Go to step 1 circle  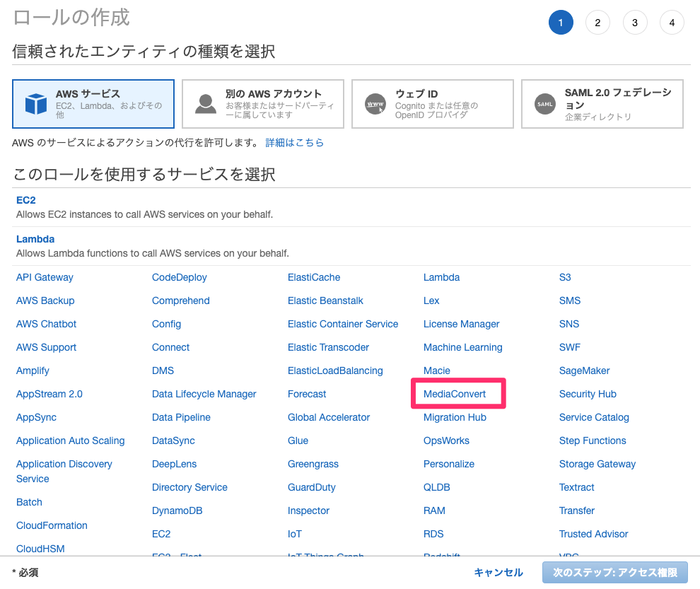[561, 23]
